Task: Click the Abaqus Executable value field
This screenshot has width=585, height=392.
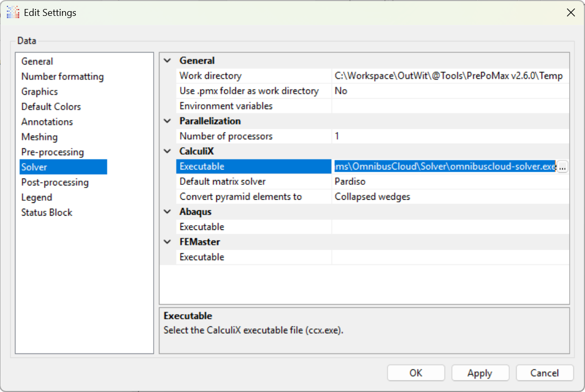Action: point(450,227)
